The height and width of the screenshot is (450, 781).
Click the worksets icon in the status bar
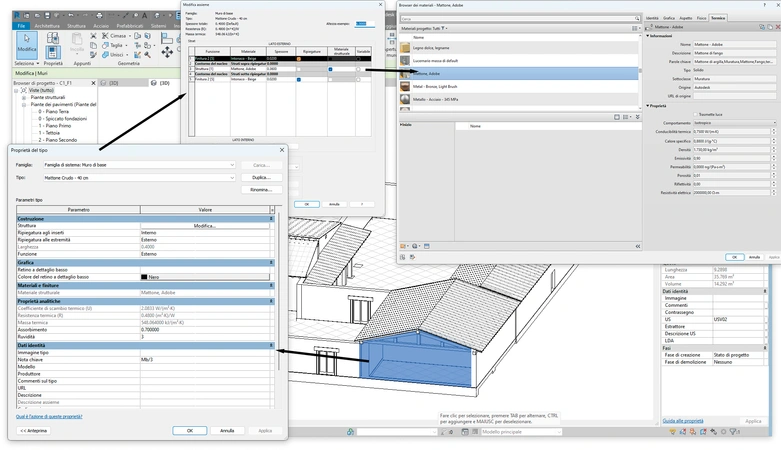pyautogui.click(x=351, y=432)
